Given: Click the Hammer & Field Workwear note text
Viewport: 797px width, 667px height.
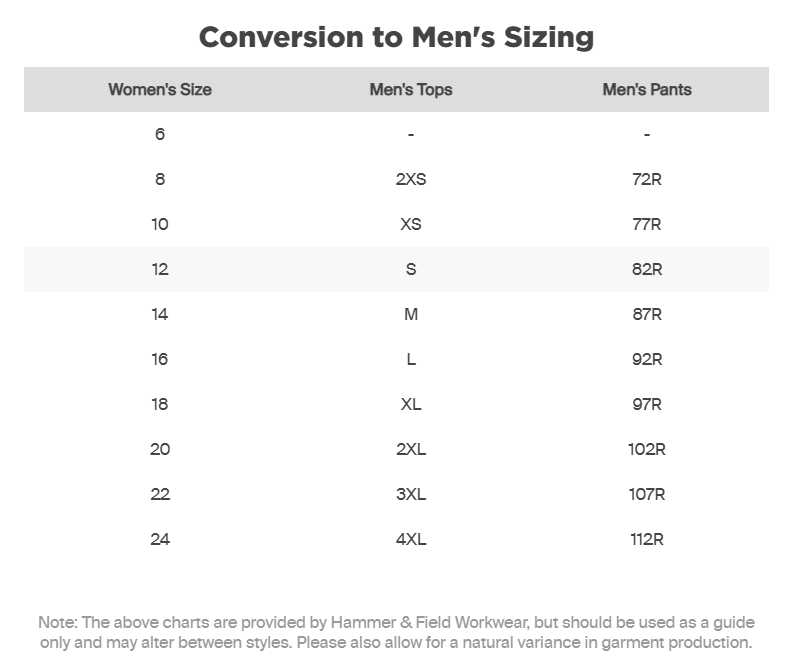Looking at the screenshot, I should point(396,633).
